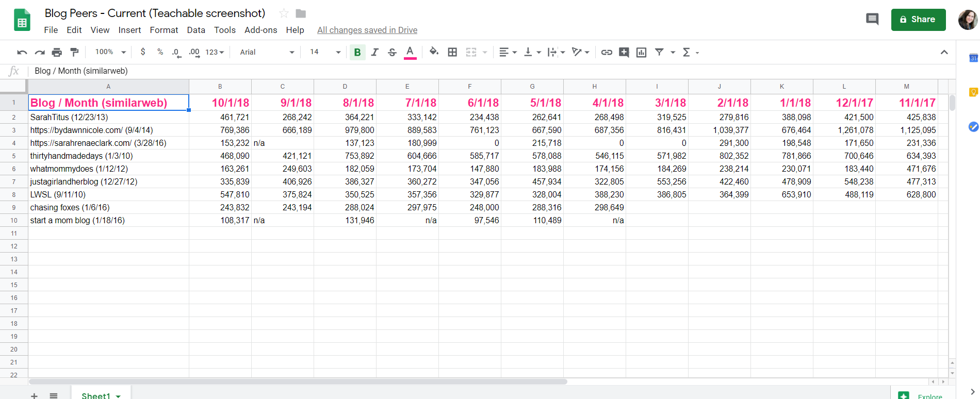This screenshot has height=399, width=980.
Task: Select column D via its header
Action: (x=345, y=87)
